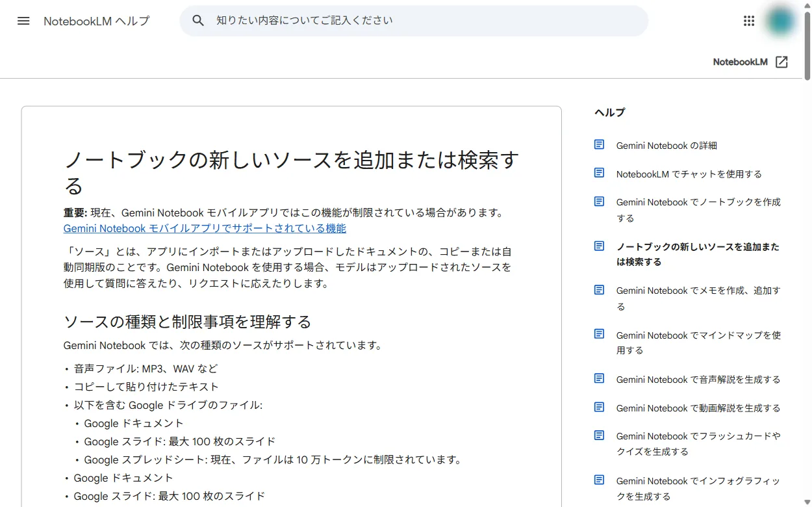Screen dimensions: 812x507
Task: Click article icon beside マインドマップを使用する
Action: tap(600, 334)
